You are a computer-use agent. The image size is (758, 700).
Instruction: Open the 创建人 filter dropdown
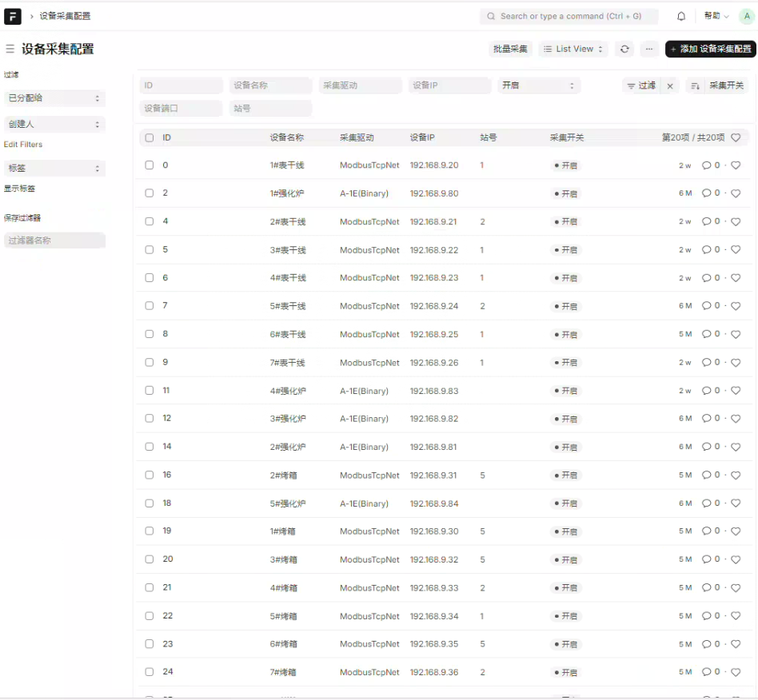tap(54, 125)
